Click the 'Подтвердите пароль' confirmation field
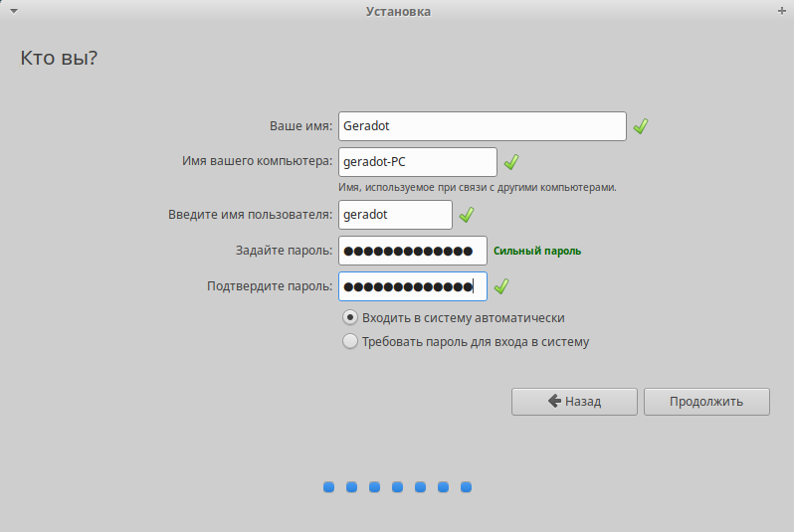Image resolution: width=794 pixels, height=532 pixels. [413, 286]
